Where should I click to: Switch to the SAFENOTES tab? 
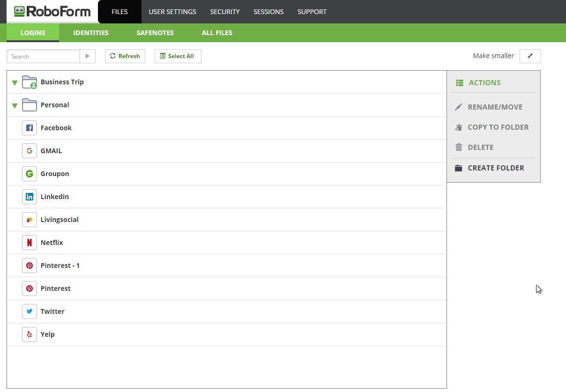[x=155, y=33]
